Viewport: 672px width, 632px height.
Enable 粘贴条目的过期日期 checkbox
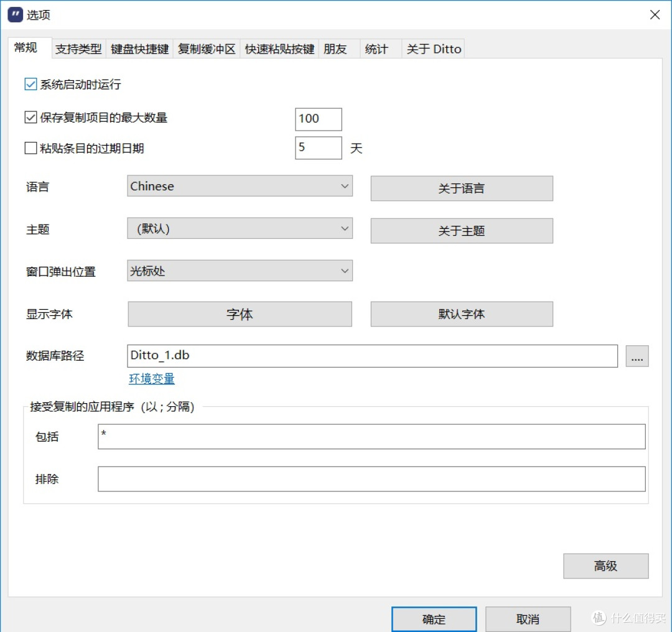pos(30,148)
